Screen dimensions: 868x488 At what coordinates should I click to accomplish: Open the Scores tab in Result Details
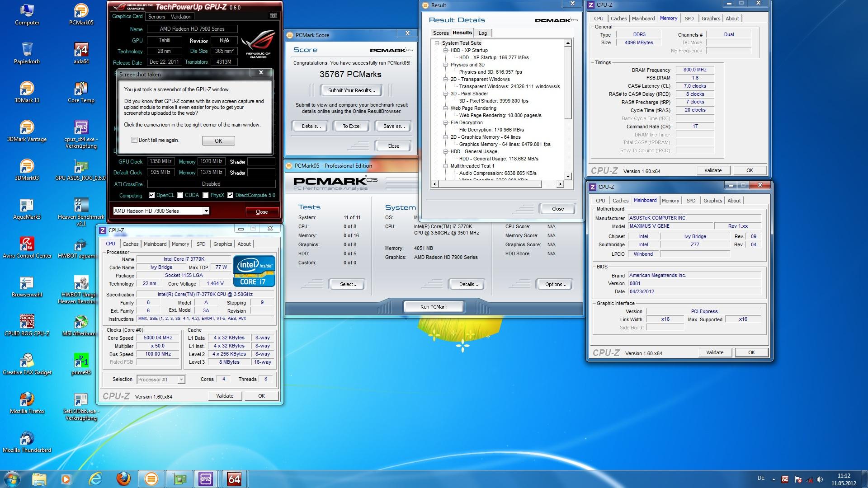click(x=440, y=33)
